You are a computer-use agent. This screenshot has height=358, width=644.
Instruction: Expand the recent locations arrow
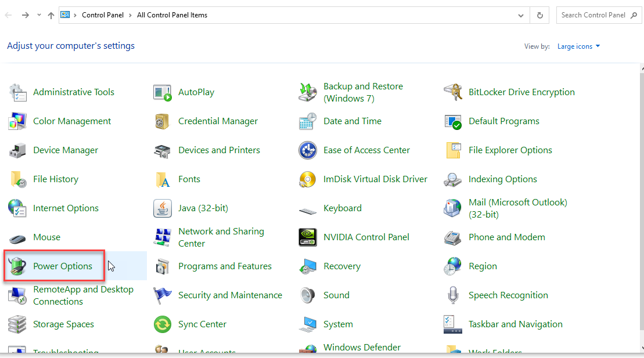coord(39,15)
